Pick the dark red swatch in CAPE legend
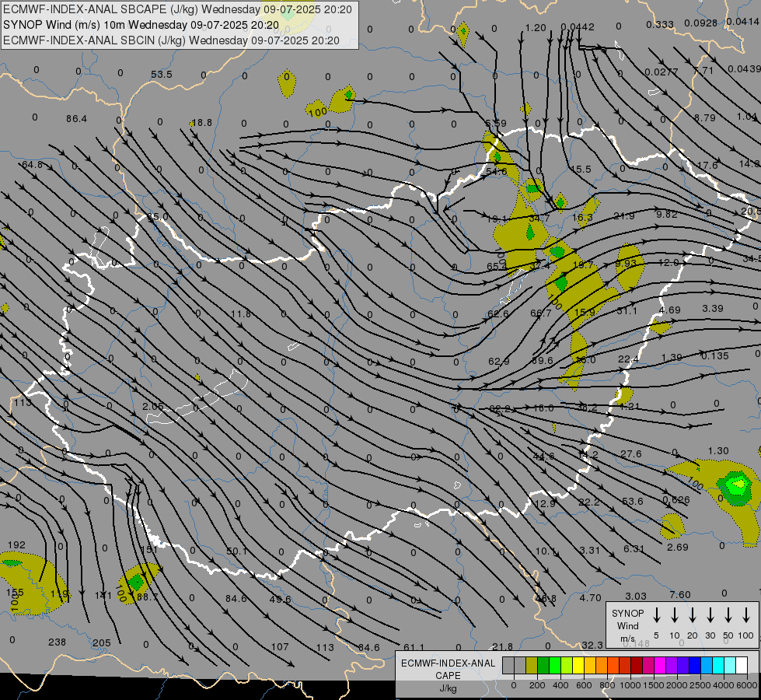The width and height of the screenshot is (761, 700). pyautogui.click(x=637, y=666)
